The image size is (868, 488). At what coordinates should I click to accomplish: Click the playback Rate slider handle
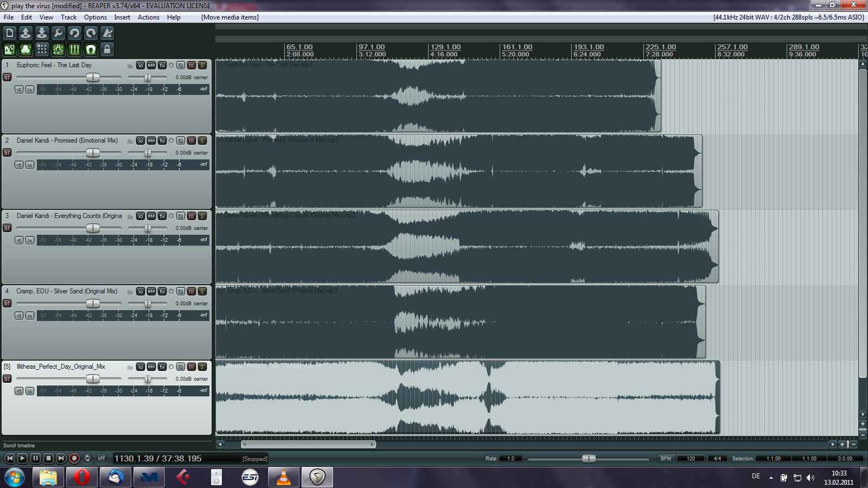pyautogui.click(x=589, y=459)
